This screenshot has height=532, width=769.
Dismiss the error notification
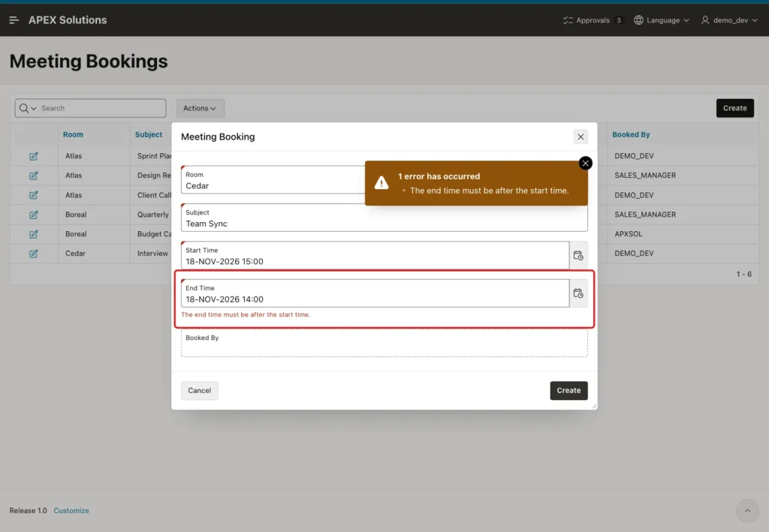(x=585, y=163)
